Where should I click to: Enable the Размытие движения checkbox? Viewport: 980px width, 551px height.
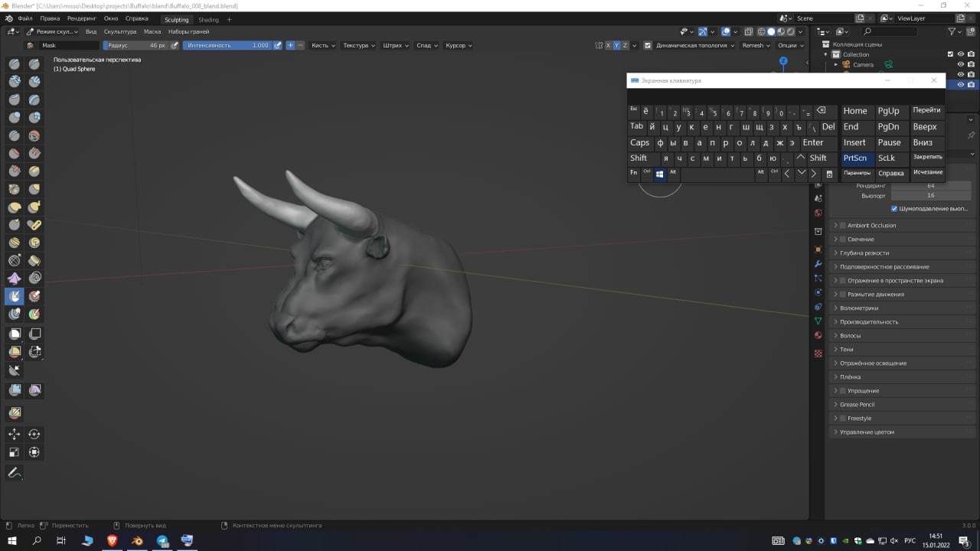click(842, 295)
